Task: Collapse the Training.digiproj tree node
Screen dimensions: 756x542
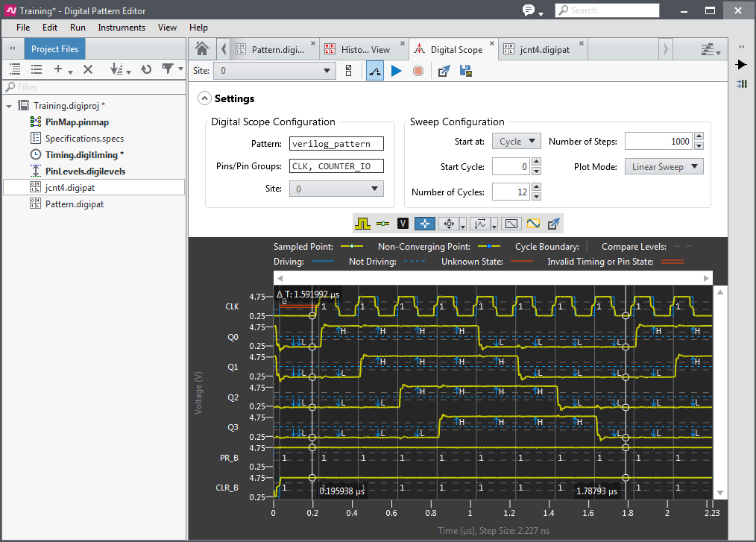Action: 9,106
